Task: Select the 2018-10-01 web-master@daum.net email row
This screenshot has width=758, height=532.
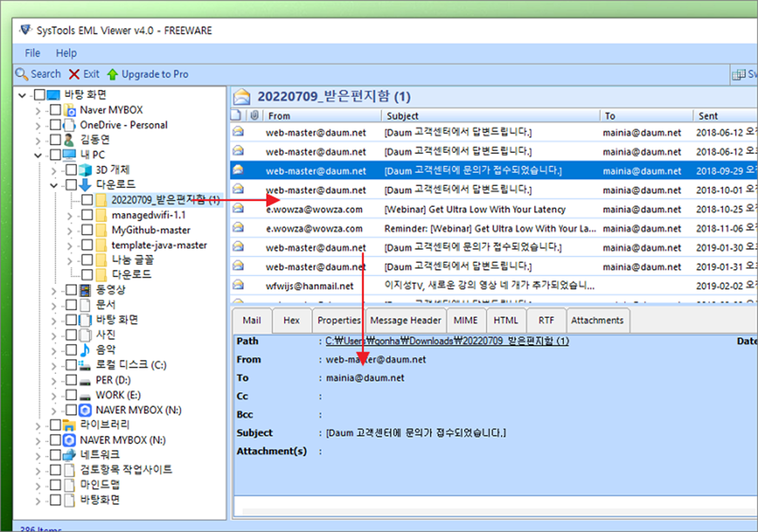Action: click(494, 190)
